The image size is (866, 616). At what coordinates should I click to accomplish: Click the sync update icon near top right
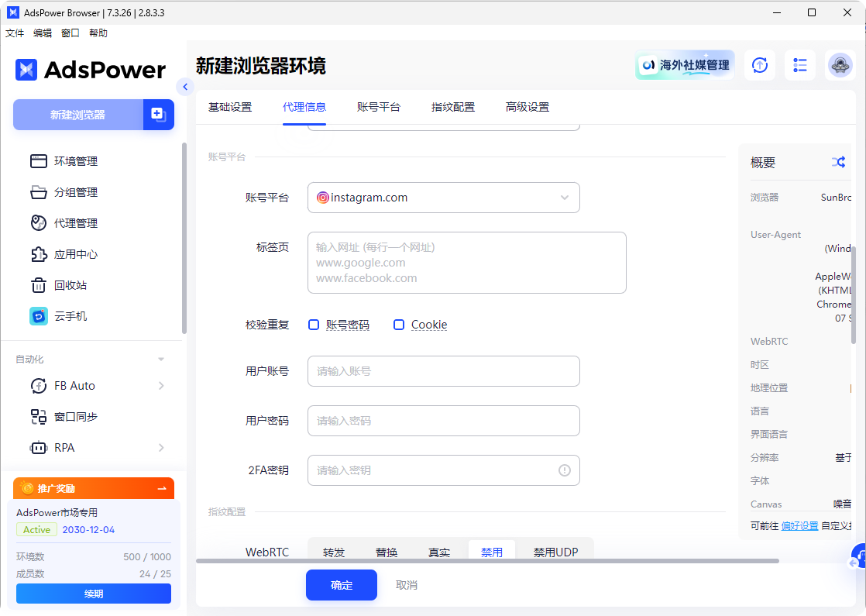pyautogui.click(x=760, y=65)
